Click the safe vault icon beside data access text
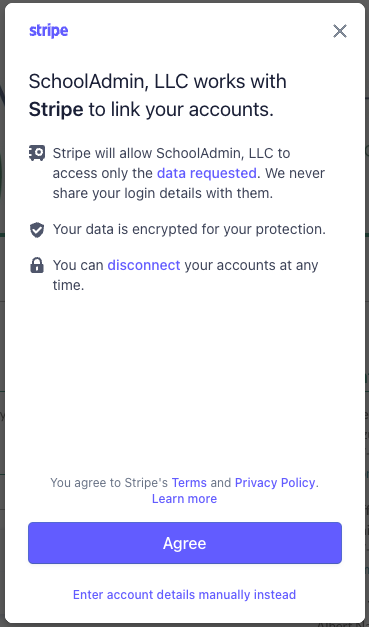The height and width of the screenshot is (627, 369). point(37,153)
